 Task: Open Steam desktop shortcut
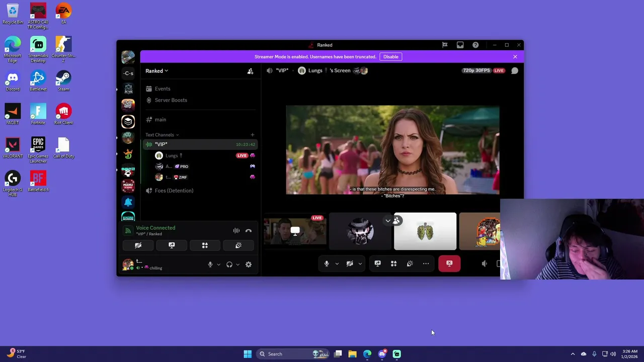click(63, 81)
